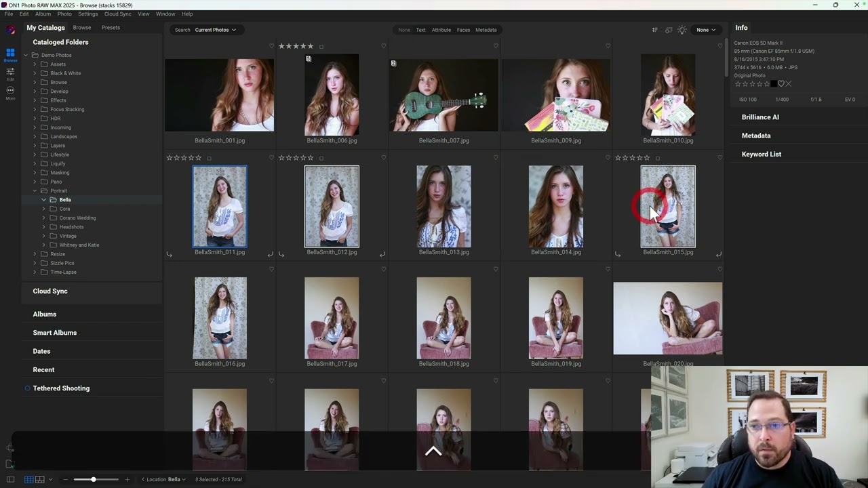
Task: Click the sort order icon
Action: 654,30
